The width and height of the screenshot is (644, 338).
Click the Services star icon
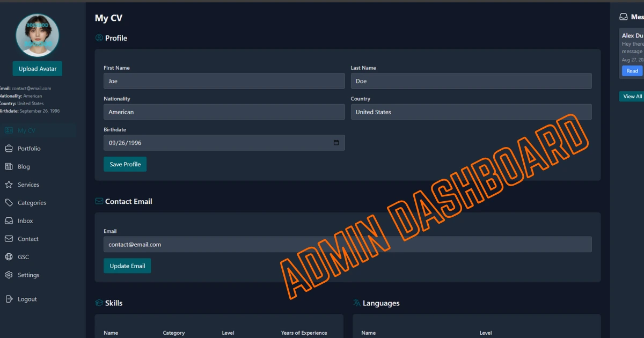tap(9, 185)
